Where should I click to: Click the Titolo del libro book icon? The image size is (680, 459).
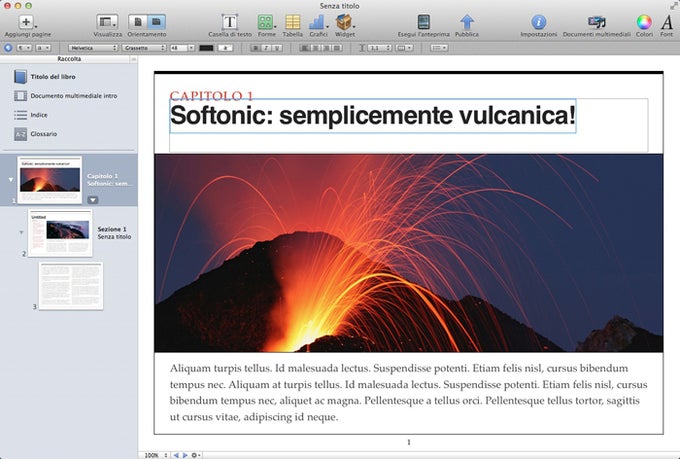[20, 77]
